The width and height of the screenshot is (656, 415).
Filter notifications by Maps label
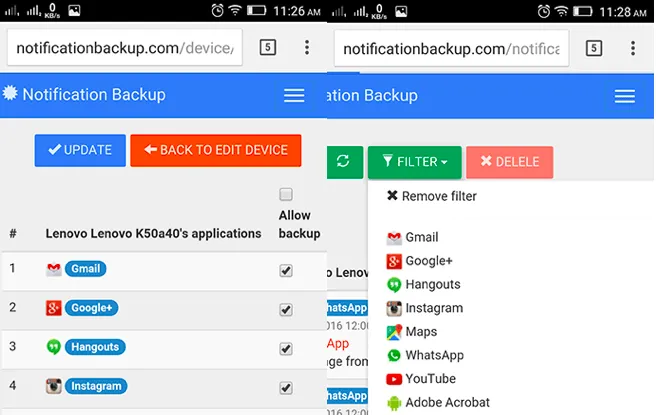421,332
